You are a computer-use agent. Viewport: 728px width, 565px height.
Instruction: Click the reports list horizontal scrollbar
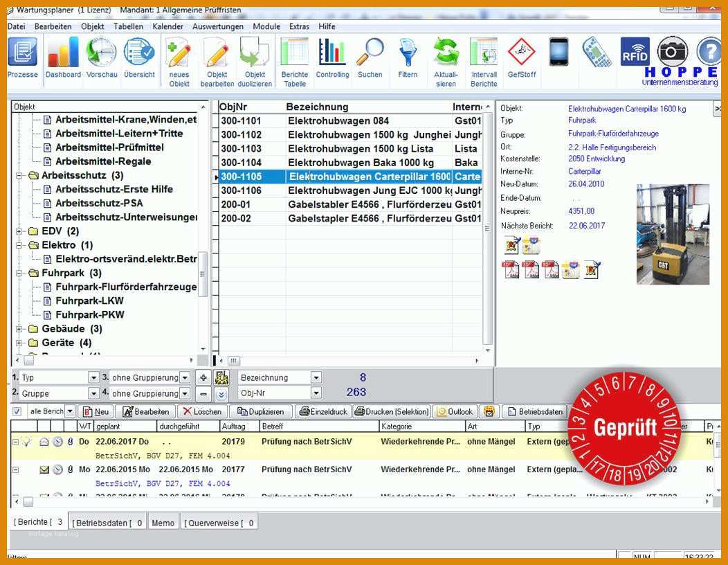pos(361,501)
